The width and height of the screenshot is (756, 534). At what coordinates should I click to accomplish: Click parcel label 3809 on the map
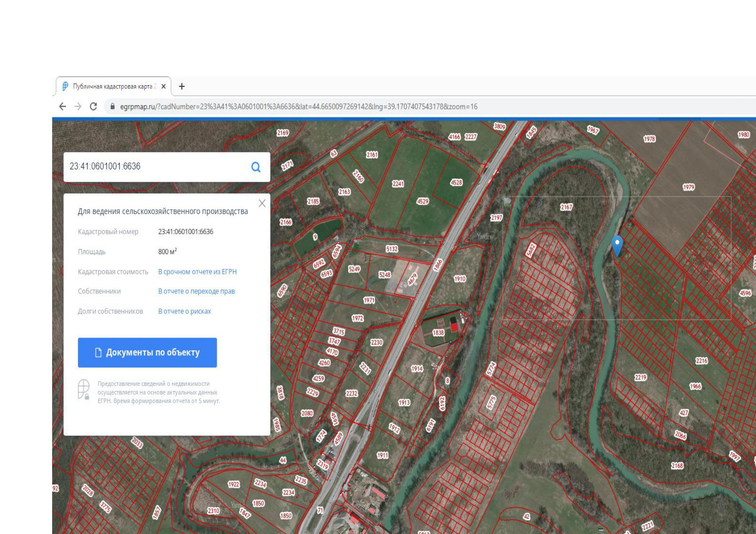[x=499, y=127]
